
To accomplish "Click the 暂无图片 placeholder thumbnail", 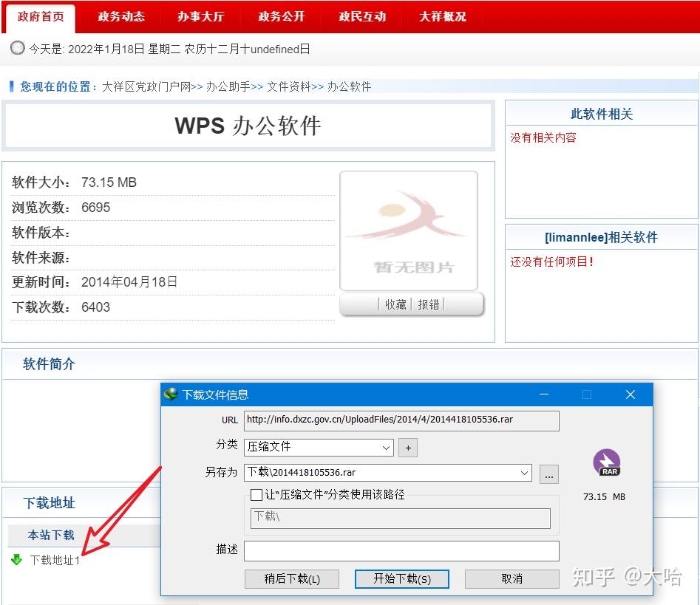I will tap(409, 230).
